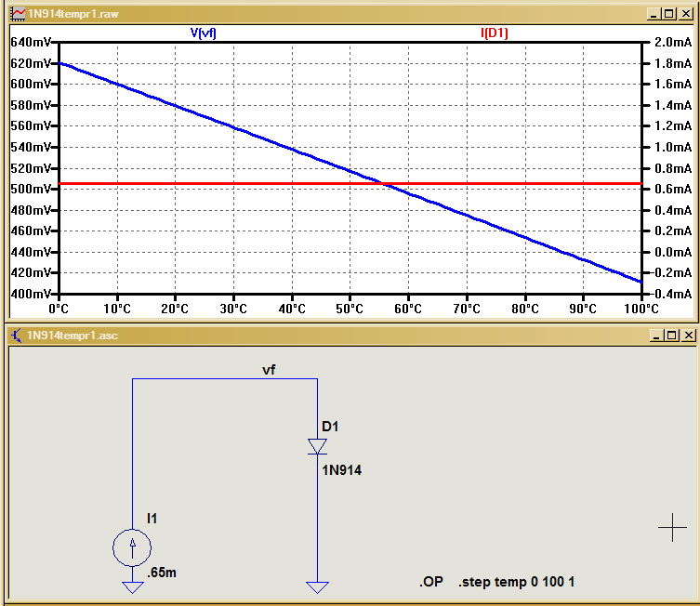Click the 0.0mA right axis label
This screenshot has height=606, width=700.
click(x=673, y=252)
